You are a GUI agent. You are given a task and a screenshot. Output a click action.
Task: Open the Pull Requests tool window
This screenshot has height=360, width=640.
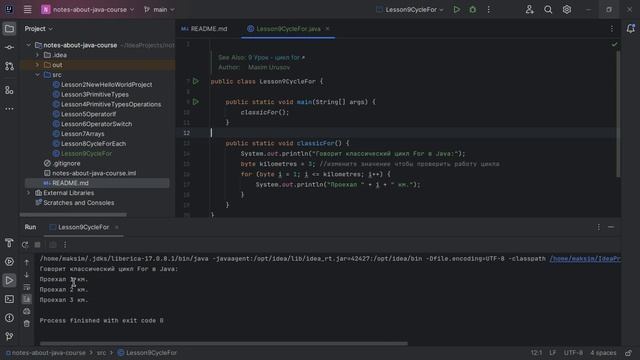[9, 66]
